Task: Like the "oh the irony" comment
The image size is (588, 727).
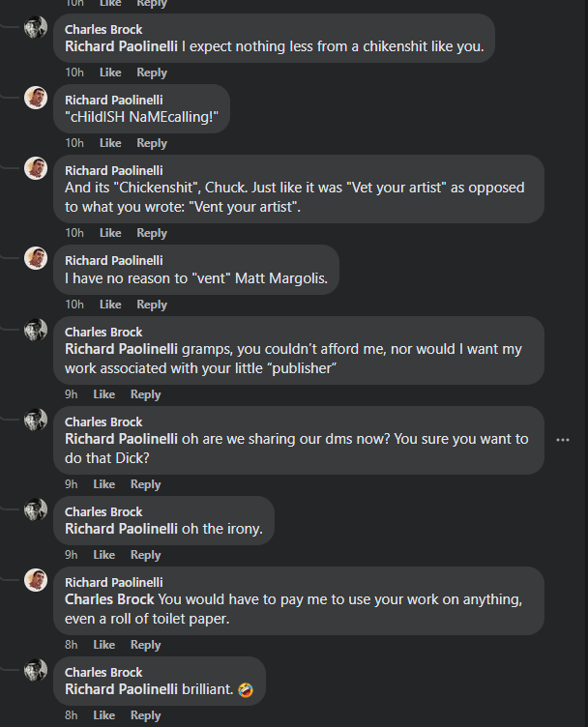Action: click(x=103, y=555)
